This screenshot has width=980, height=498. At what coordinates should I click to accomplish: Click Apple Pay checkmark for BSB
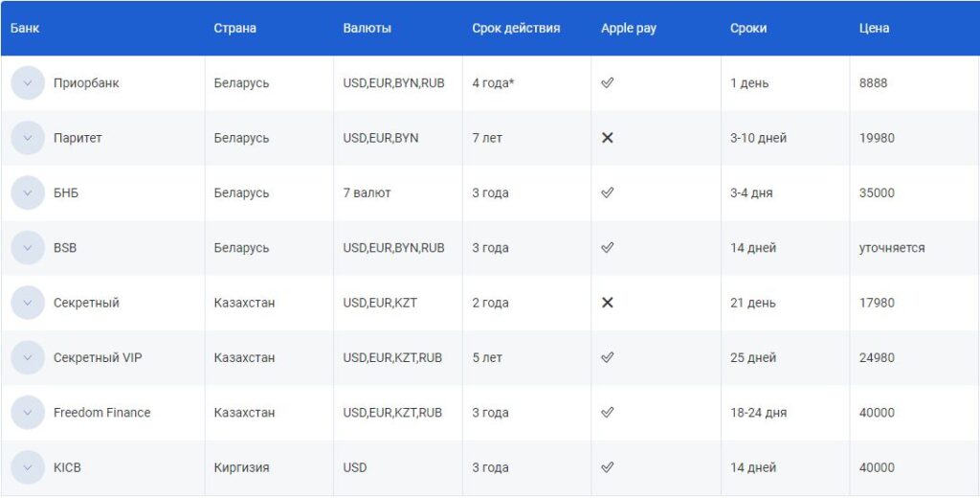click(607, 248)
